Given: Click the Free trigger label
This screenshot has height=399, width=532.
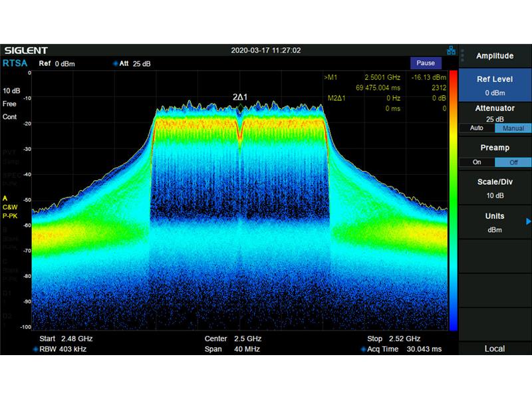Looking at the screenshot, I should point(9,104).
